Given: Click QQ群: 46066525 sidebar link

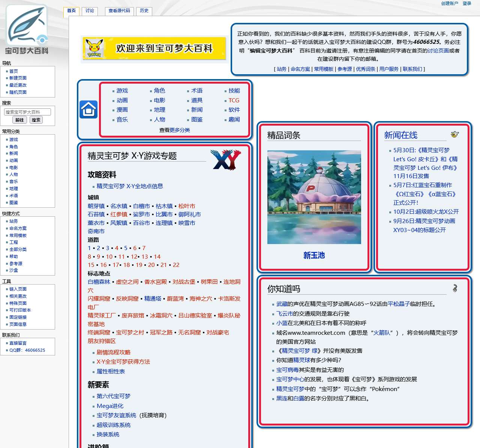Looking at the screenshot, I should point(27,350).
